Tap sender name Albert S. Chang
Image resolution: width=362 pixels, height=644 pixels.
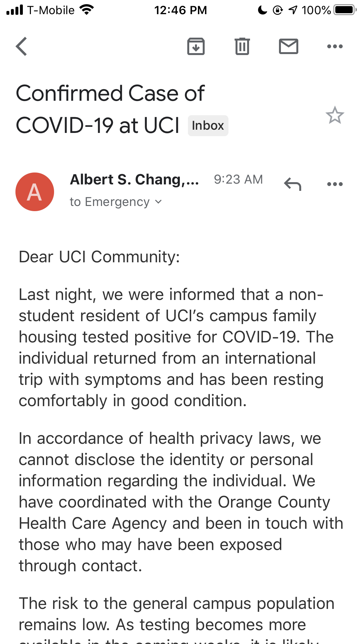pos(134,180)
